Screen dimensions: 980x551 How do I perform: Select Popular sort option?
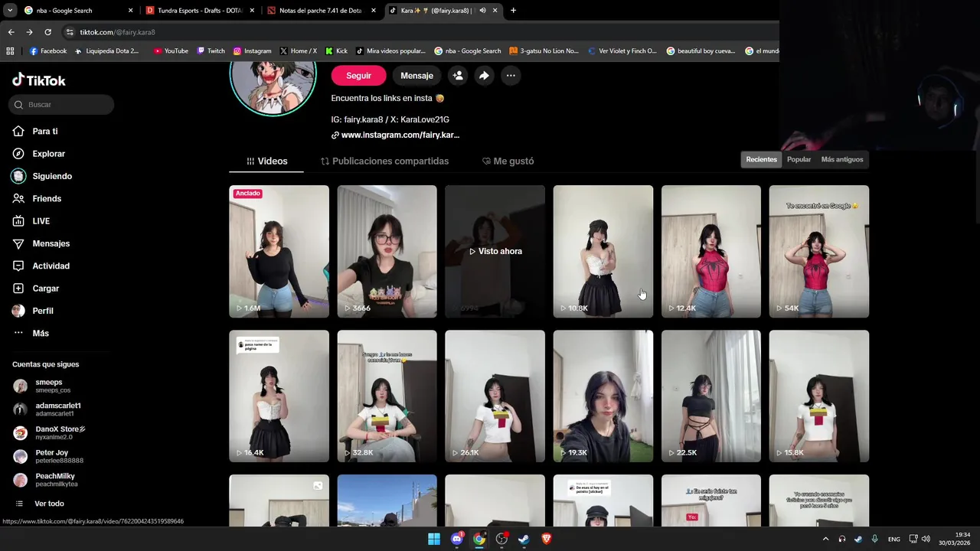(x=799, y=159)
